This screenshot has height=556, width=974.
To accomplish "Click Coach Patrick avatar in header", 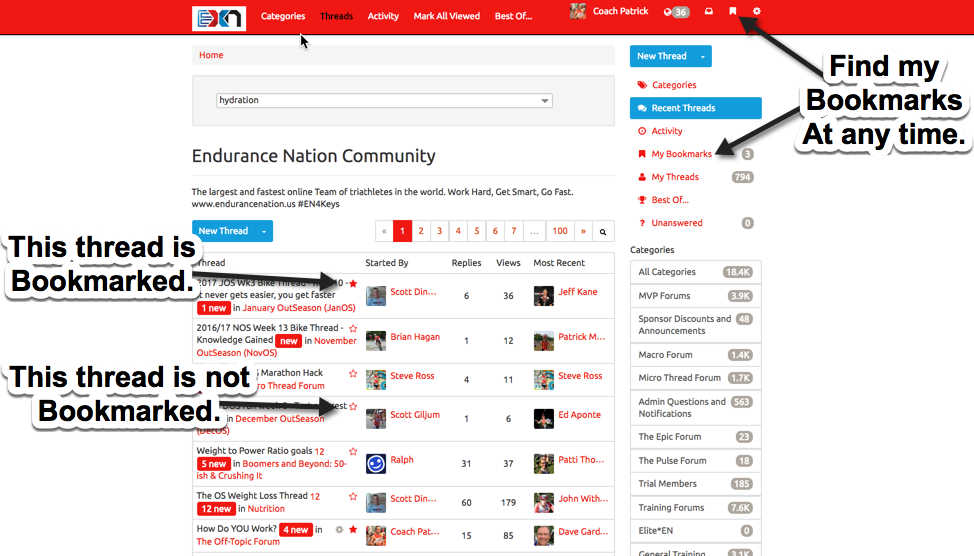I will point(578,11).
